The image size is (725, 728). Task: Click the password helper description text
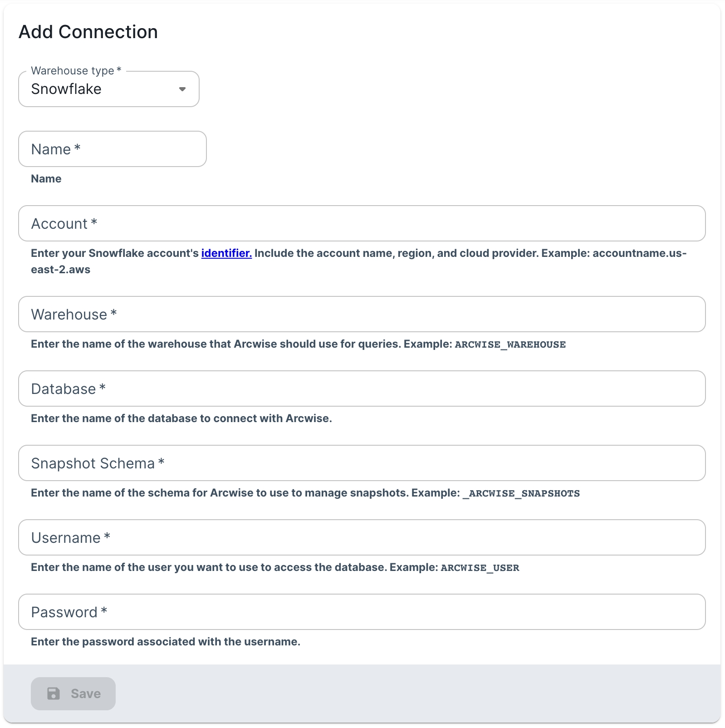point(165,642)
